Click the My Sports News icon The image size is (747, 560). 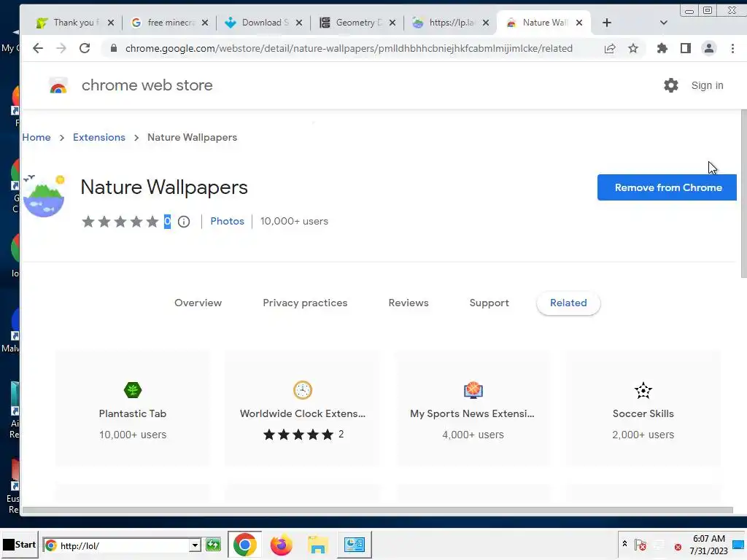click(473, 390)
